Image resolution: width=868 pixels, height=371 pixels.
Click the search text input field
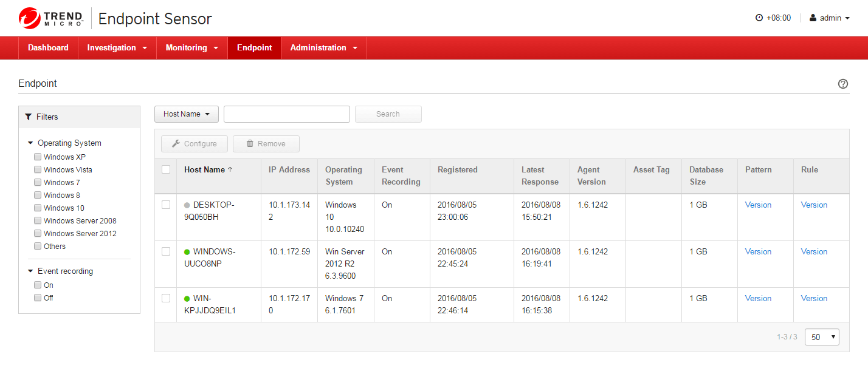point(286,114)
